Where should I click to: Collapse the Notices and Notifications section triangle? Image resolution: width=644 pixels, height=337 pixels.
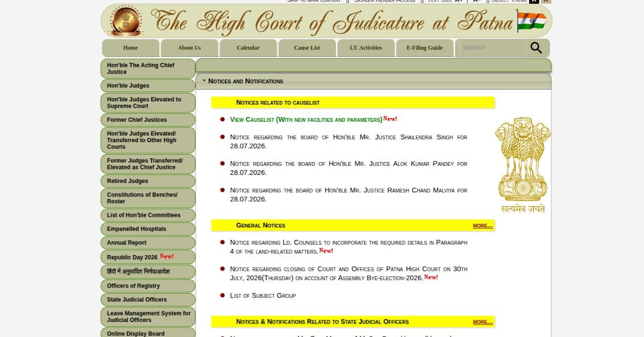pyautogui.click(x=204, y=81)
